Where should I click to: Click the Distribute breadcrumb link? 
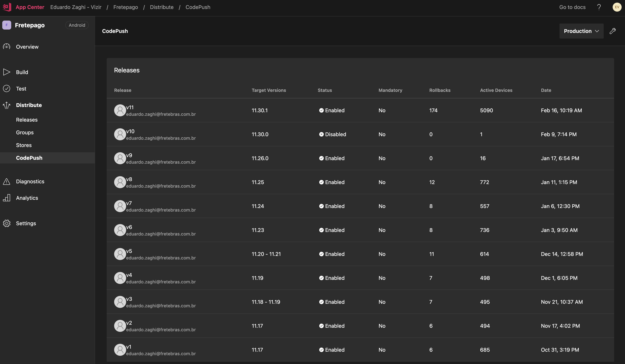(x=162, y=7)
